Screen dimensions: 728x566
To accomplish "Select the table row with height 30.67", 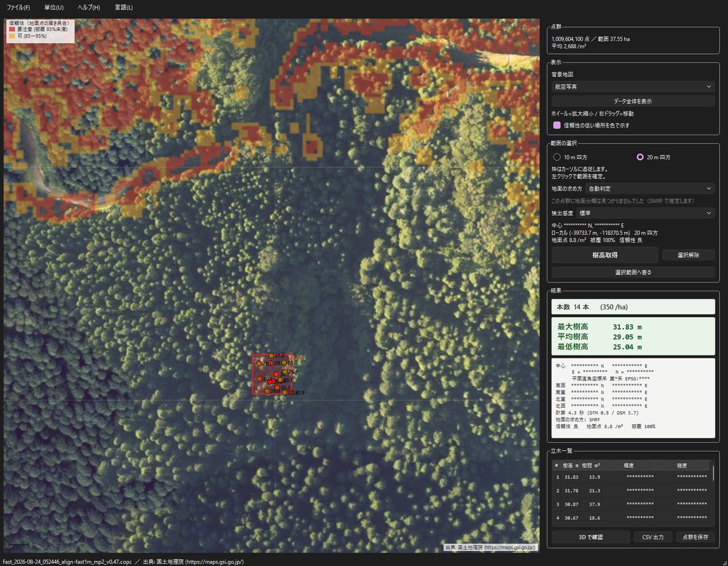I will pyautogui.click(x=631, y=517).
